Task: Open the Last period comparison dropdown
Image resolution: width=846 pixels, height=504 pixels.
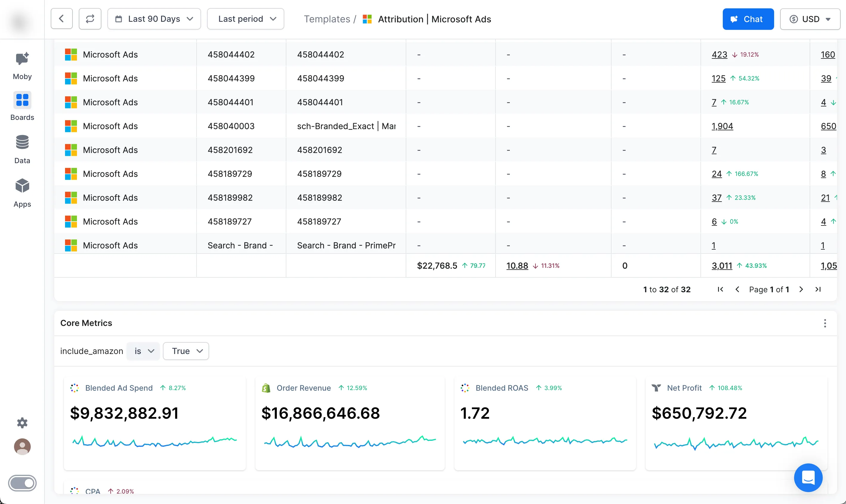Action: [x=245, y=19]
